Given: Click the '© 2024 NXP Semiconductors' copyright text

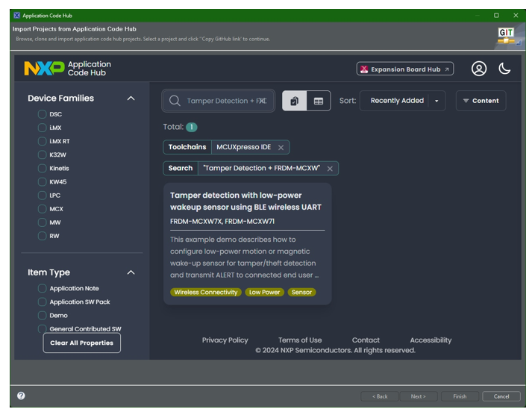Looking at the screenshot, I should coord(335,350).
